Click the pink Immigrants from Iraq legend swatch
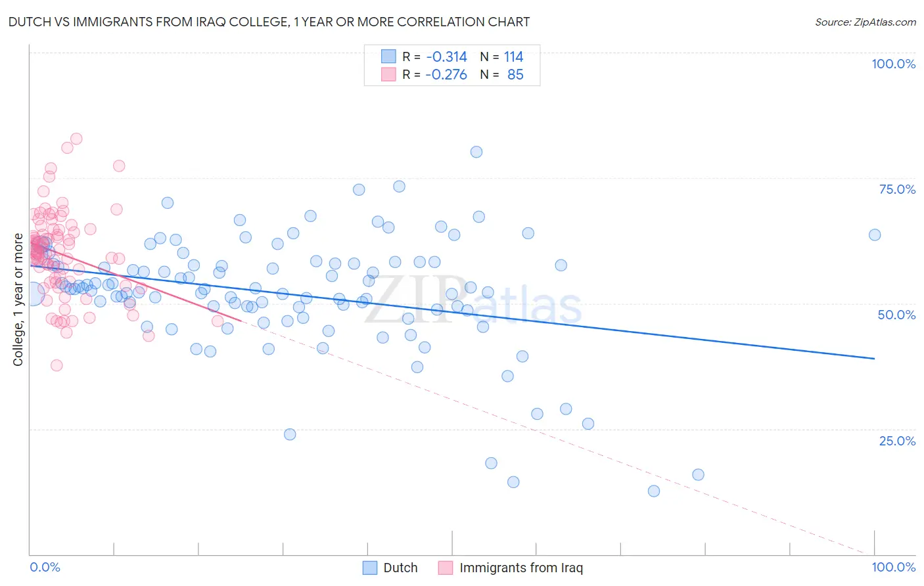 (446, 568)
